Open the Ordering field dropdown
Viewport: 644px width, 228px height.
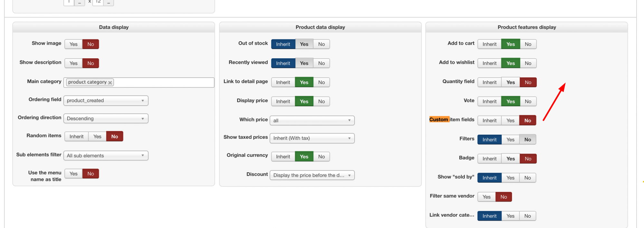tap(106, 100)
